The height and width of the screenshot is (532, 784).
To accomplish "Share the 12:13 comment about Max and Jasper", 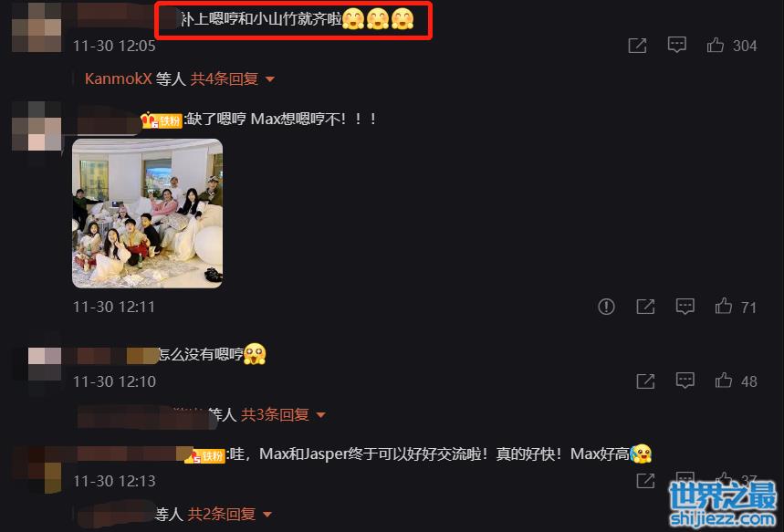I will pyautogui.click(x=645, y=481).
